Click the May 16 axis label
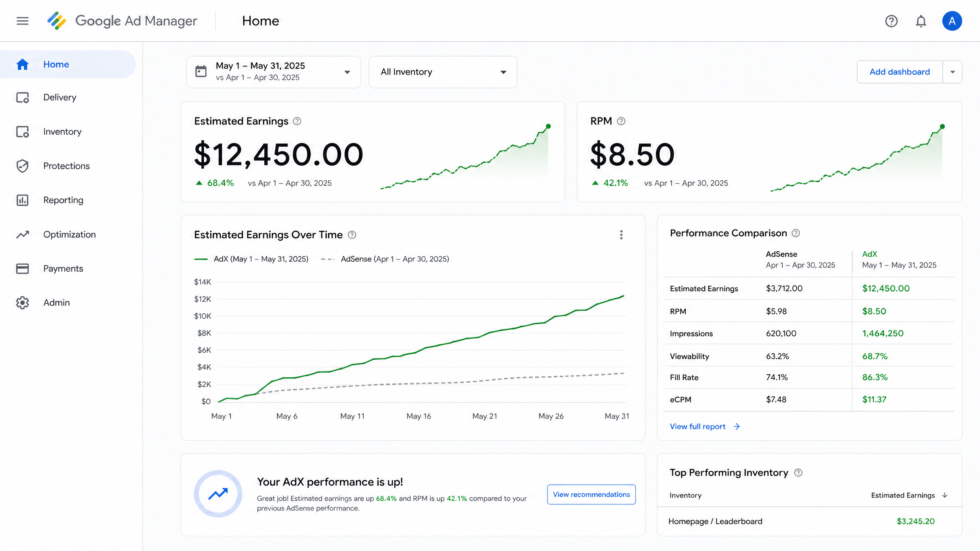The width and height of the screenshot is (980, 551). pos(419,416)
